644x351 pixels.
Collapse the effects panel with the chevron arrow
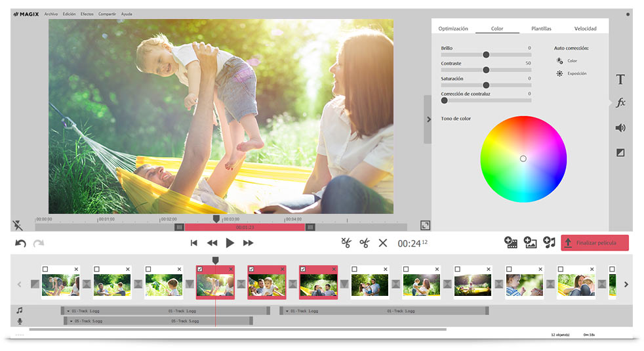[x=428, y=119]
